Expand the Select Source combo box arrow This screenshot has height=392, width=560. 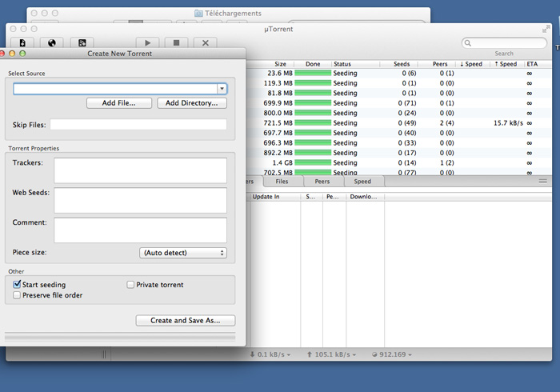pyautogui.click(x=222, y=89)
